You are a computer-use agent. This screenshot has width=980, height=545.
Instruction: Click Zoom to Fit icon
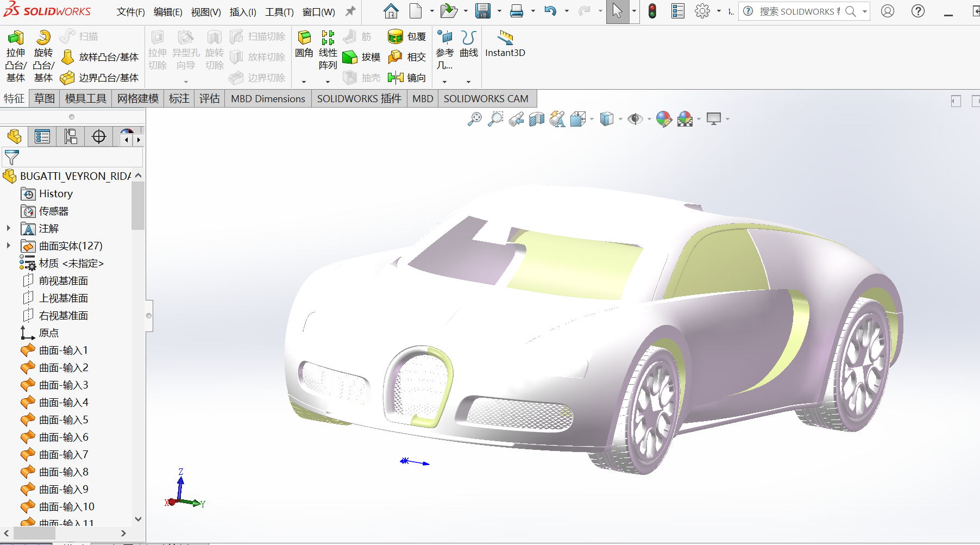pos(475,119)
